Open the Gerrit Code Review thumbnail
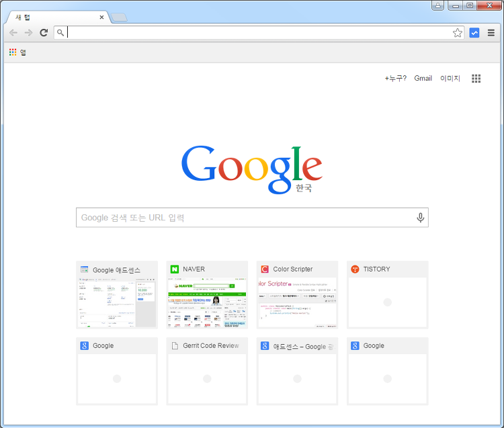Viewport: 504px width, 428px height. pos(207,379)
